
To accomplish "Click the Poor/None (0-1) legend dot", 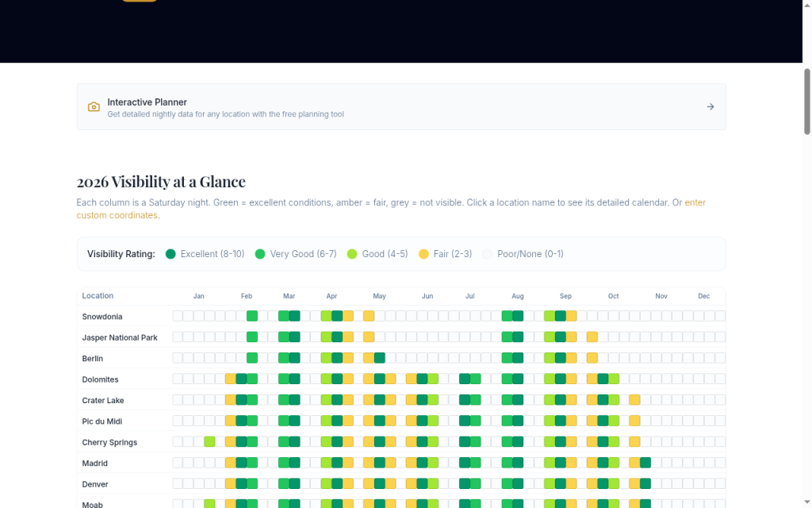I will 488,254.
